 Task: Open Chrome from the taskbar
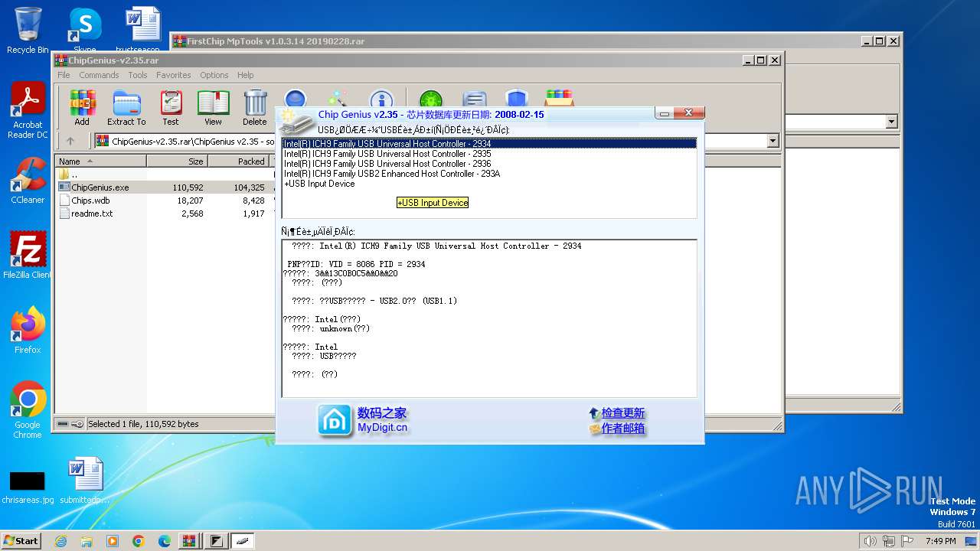coord(139,541)
